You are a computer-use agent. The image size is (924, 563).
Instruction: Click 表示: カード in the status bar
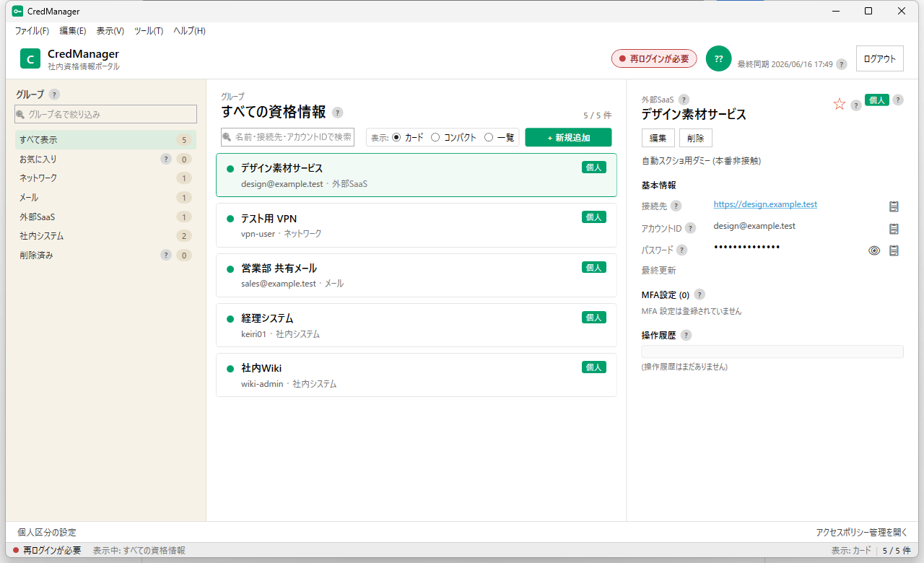[851, 551]
